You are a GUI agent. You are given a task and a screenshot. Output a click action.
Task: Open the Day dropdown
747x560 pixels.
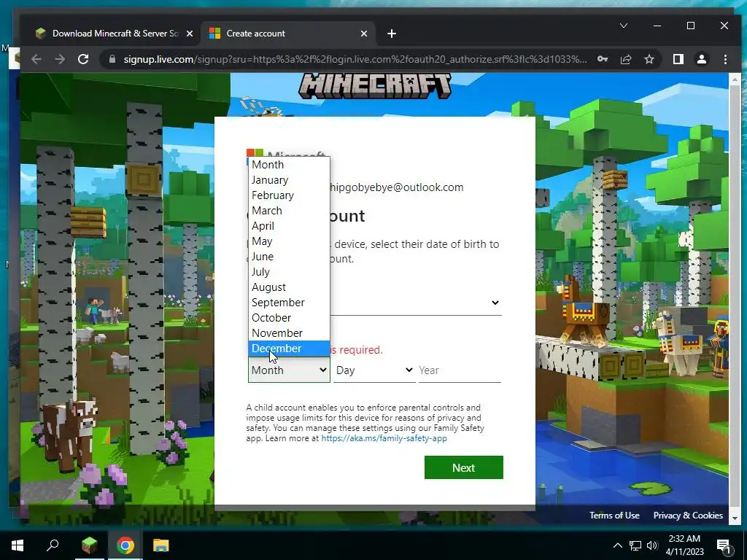374,370
